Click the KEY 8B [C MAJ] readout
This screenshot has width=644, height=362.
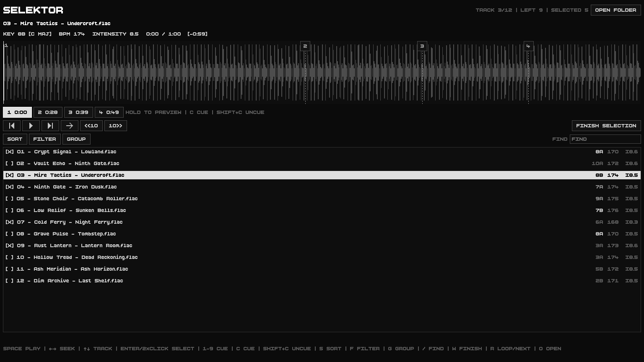(x=27, y=34)
